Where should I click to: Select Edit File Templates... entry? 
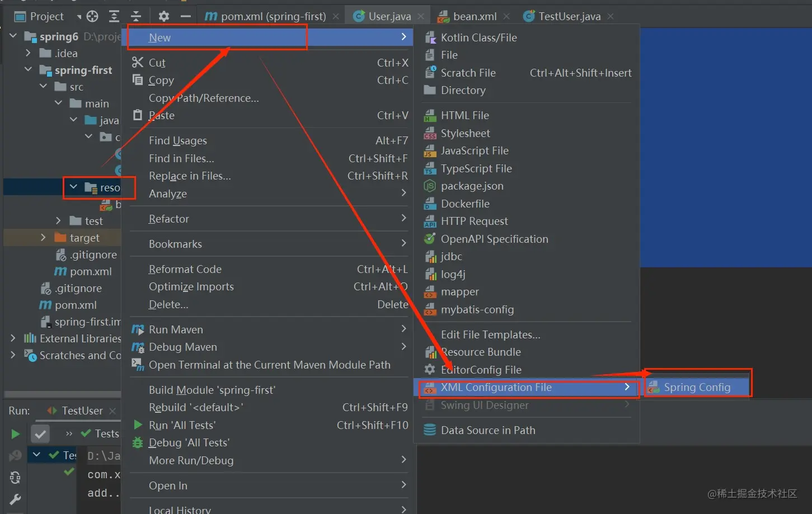coord(490,334)
